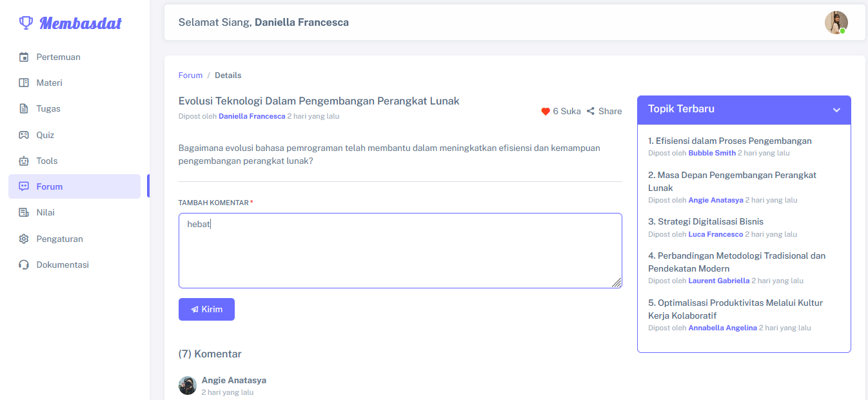The width and height of the screenshot is (868, 400).
Task: Click the comment name Angie Anatasya
Action: (234, 380)
